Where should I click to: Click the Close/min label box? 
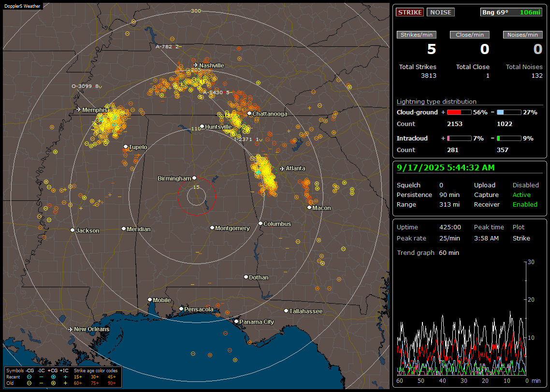pos(469,35)
